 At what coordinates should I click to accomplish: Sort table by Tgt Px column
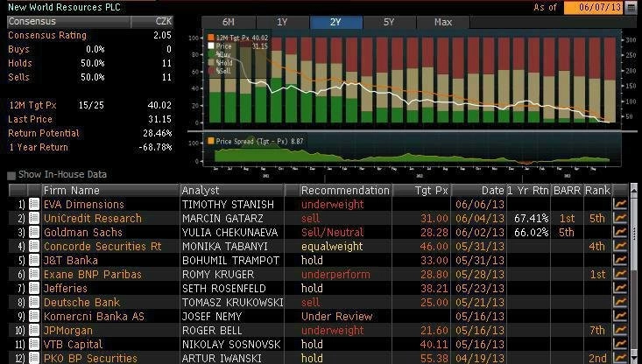point(421,190)
